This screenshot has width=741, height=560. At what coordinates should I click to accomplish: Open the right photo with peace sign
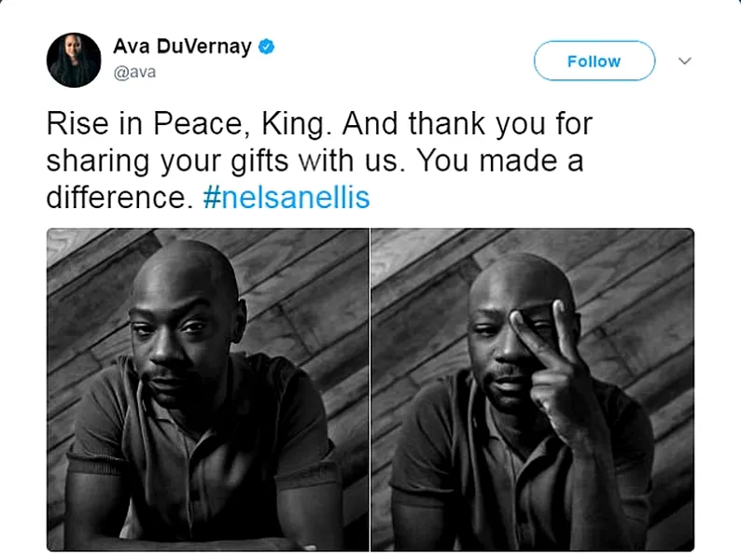tap(532, 389)
